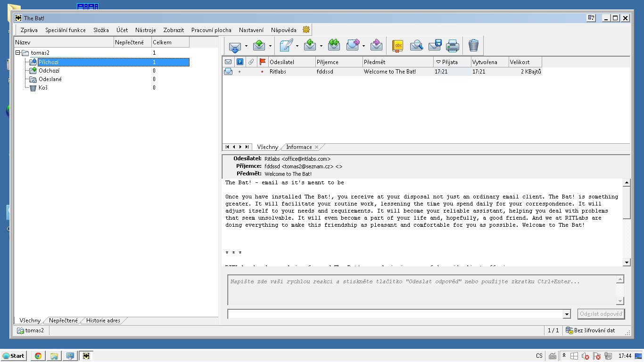Open the Nápověda menu
Screen dimensions: 644x362
284,30
